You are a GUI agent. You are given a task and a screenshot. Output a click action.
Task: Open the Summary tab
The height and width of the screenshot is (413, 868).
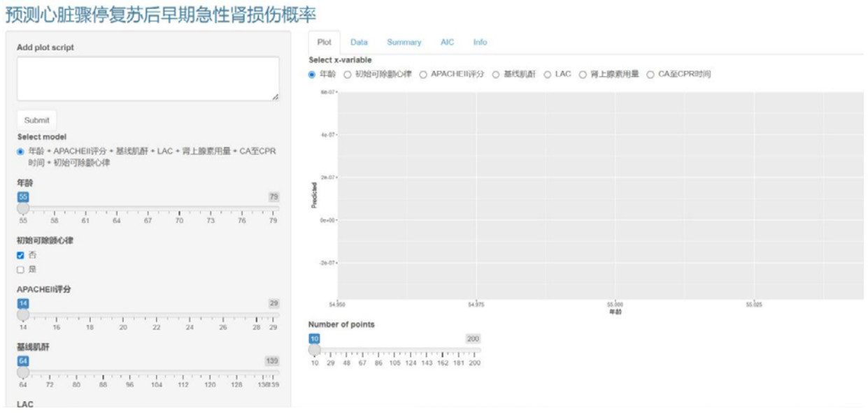404,43
